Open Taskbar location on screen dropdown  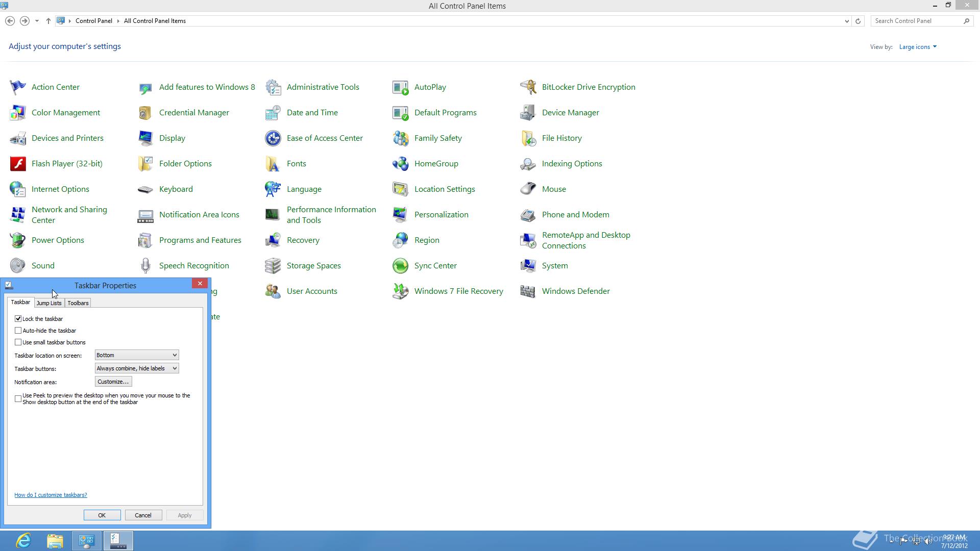click(137, 355)
